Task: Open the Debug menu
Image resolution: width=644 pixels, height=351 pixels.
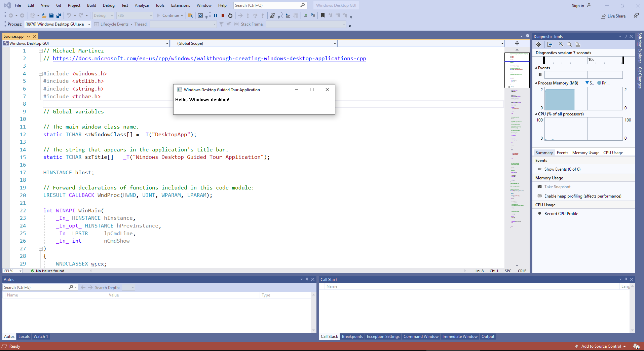Action: [x=108, y=5]
